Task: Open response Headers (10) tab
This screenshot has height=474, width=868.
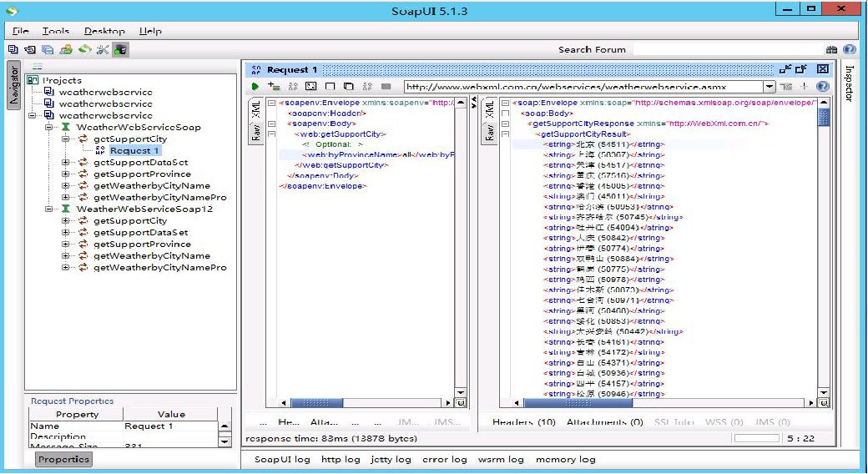Action: click(x=523, y=422)
